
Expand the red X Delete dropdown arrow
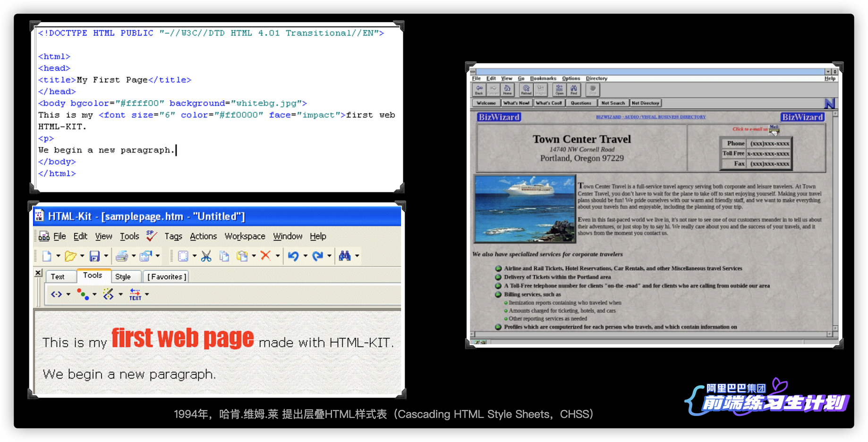click(278, 256)
